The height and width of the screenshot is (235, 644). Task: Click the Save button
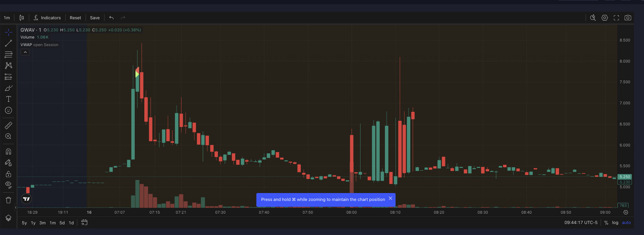pyautogui.click(x=95, y=18)
